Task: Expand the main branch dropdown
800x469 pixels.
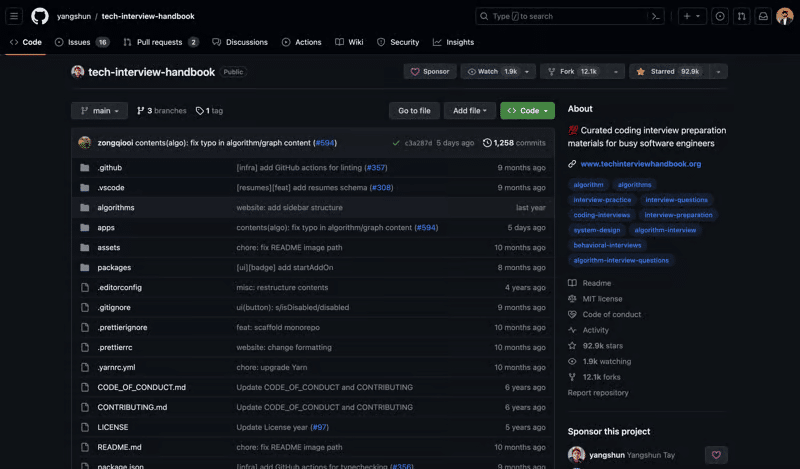Action: click(99, 111)
